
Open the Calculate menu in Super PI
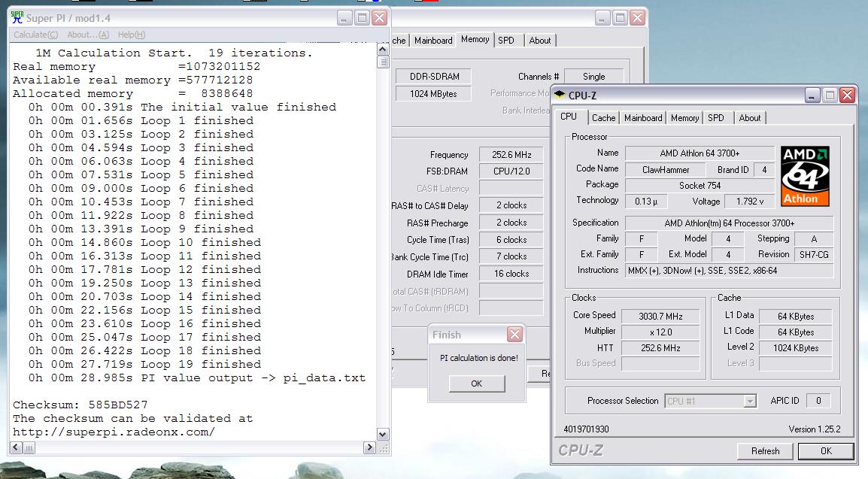[x=35, y=35]
